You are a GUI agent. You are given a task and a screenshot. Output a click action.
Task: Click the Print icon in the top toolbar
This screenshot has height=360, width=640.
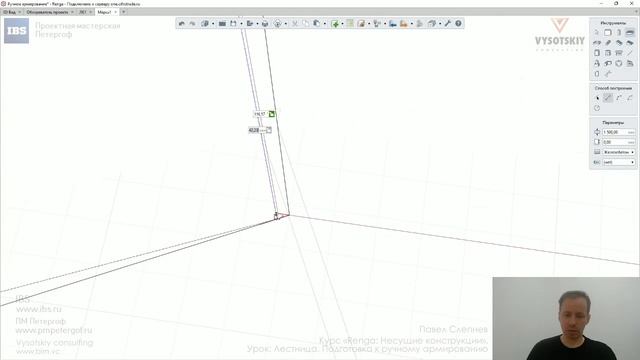[x=265, y=24]
